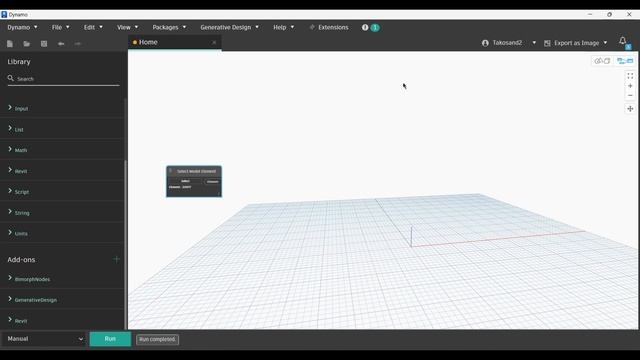This screenshot has height=360, width=640.
Task: Open the View menu
Action: (127, 27)
